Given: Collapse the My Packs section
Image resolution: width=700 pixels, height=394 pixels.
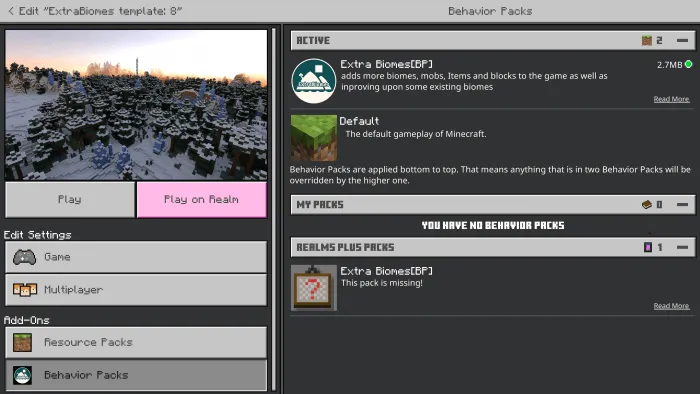Looking at the screenshot, I should [x=682, y=205].
